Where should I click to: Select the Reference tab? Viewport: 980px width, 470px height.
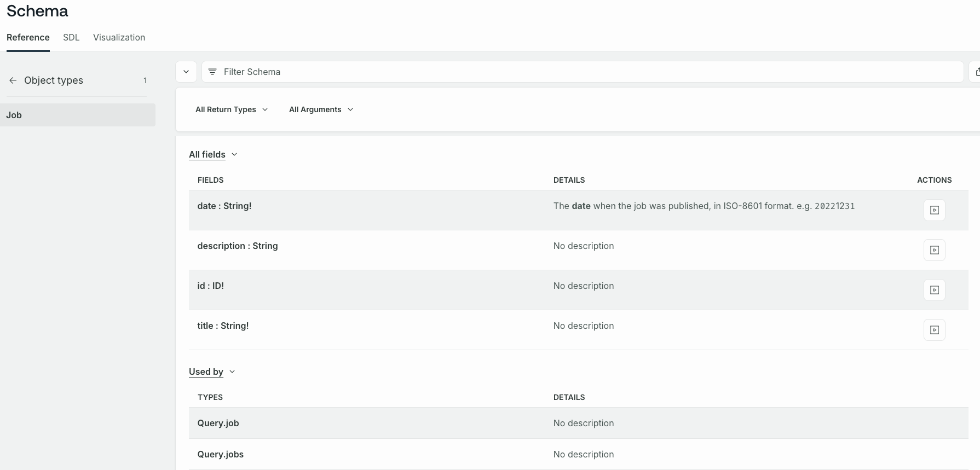pos(28,37)
